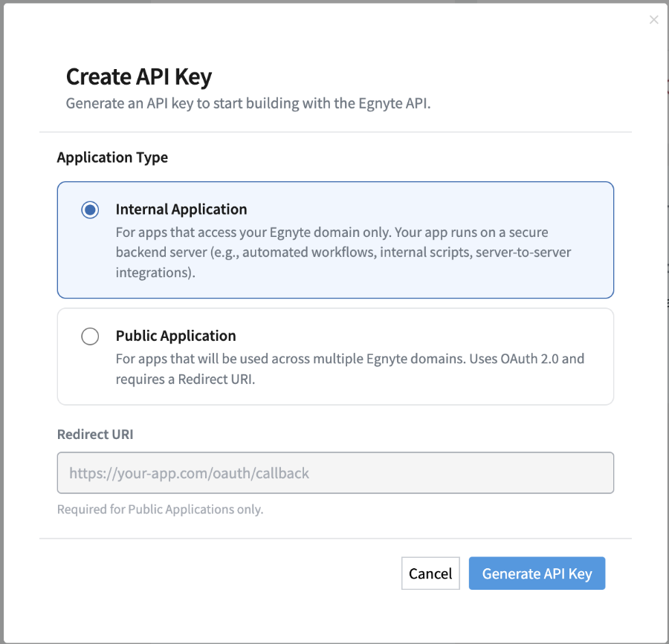Click the 'Internal Application' heading text
The width and height of the screenshot is (669, 644).
181,209
